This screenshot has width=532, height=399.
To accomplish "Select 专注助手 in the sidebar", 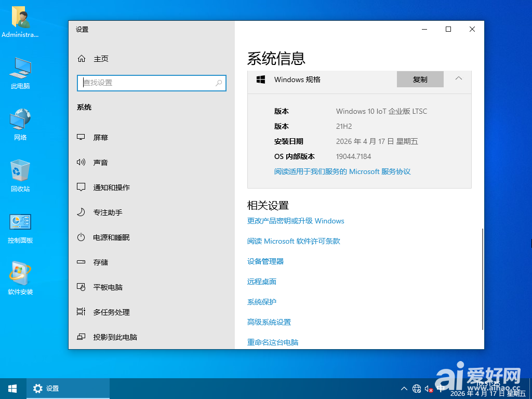I will coord(151,212).
